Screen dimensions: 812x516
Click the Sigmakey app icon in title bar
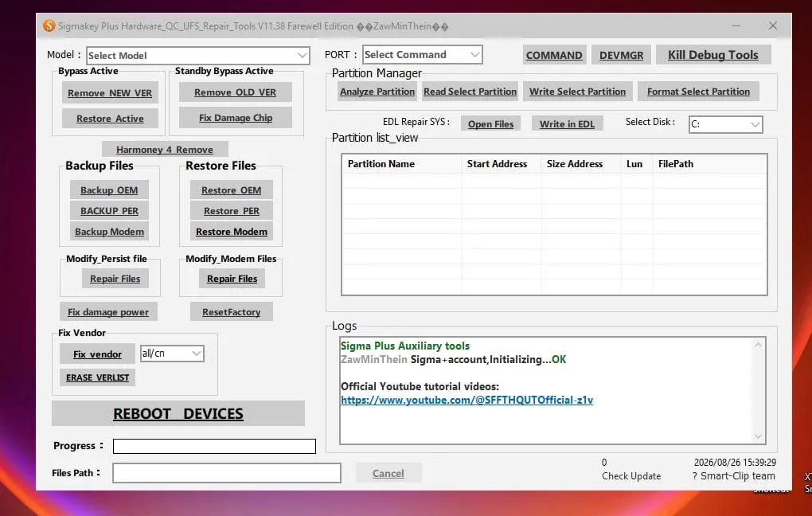click(49, 25)
